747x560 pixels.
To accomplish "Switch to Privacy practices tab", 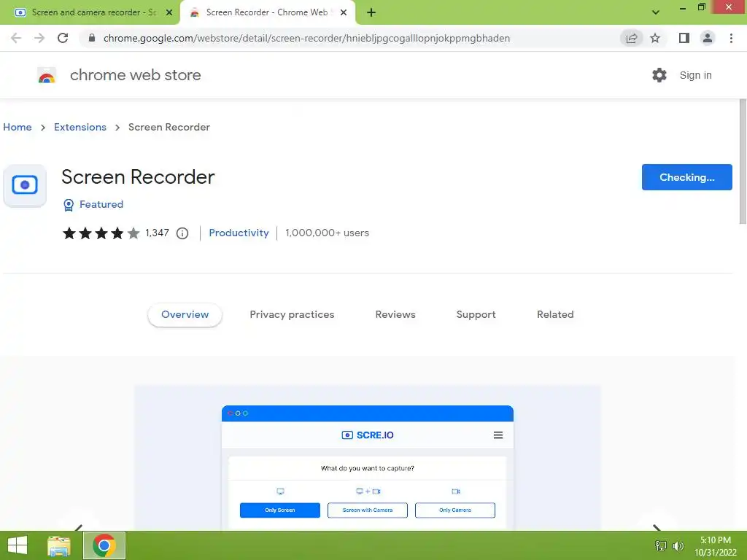I will [x=292, y=315].
